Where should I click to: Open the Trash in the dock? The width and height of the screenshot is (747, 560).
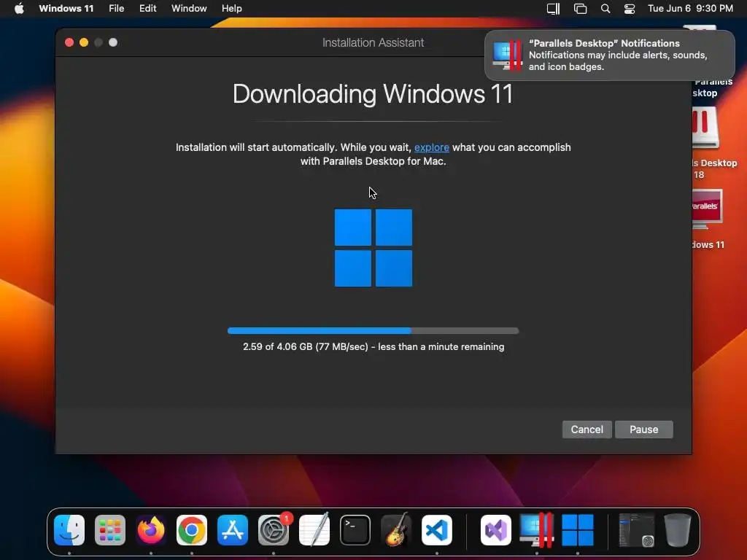pyautogui.click(x=677, y=530)
